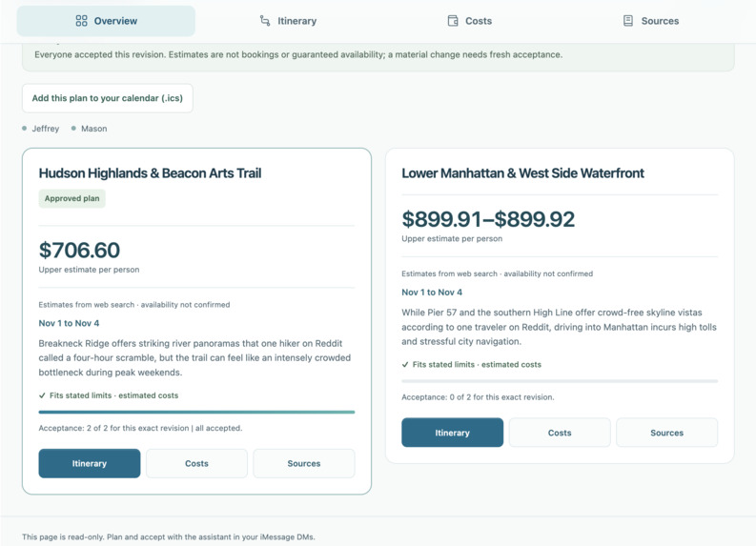Click 'Fits stated limits' in Lower Manhattan card
Screen dimensions: 756x546
pos(477,365)
